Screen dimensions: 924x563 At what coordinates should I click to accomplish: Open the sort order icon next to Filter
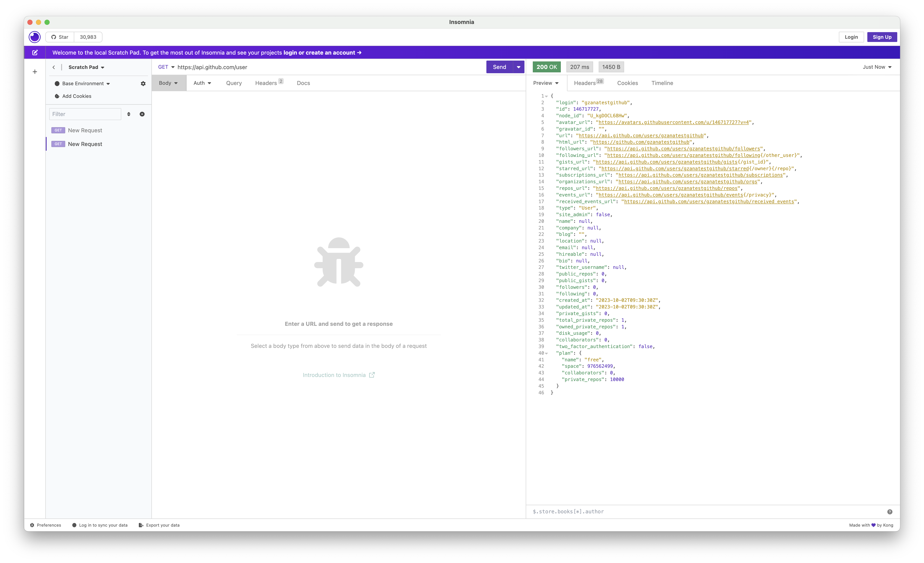[129, 114]
